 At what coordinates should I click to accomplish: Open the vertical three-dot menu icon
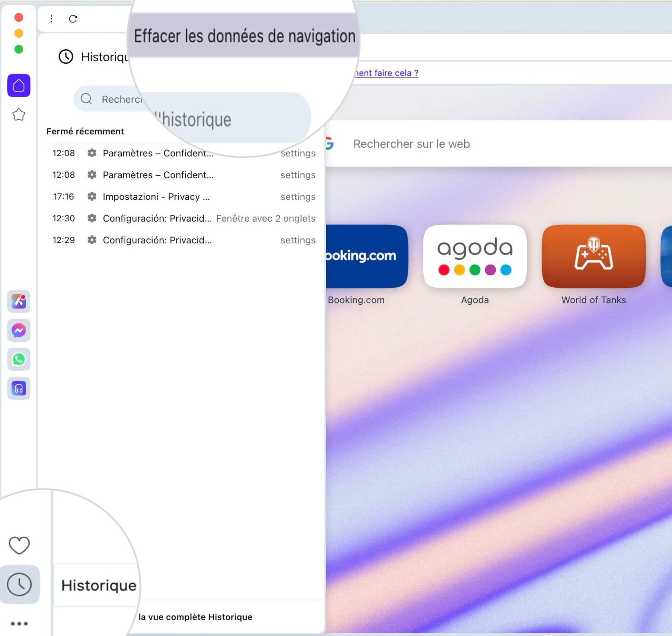[51, 19]
